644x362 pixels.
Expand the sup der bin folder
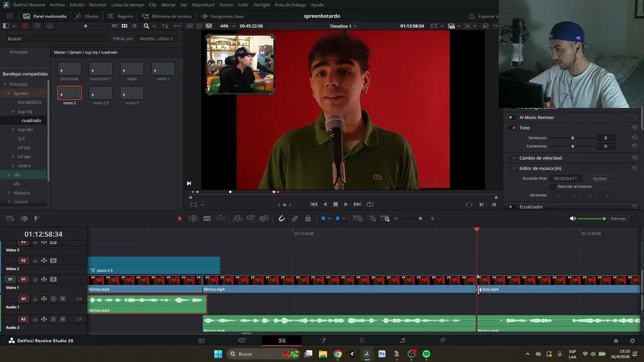pyautogui.click(x=13, y=130)
